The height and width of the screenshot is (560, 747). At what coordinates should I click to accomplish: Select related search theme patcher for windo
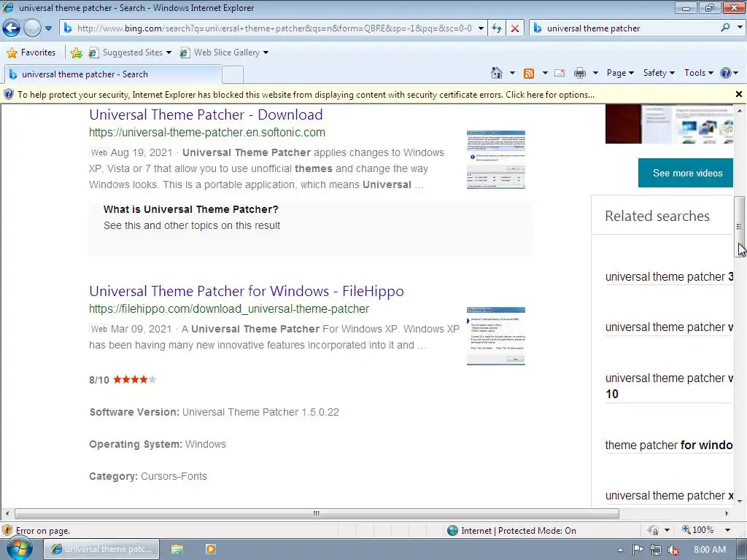[x=669, y=446]
